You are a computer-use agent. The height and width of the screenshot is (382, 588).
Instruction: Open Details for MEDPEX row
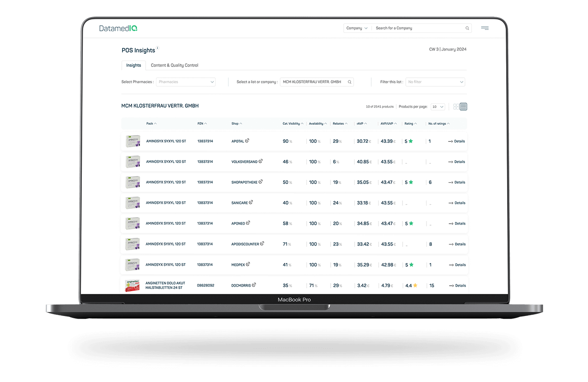click(456, 264)
